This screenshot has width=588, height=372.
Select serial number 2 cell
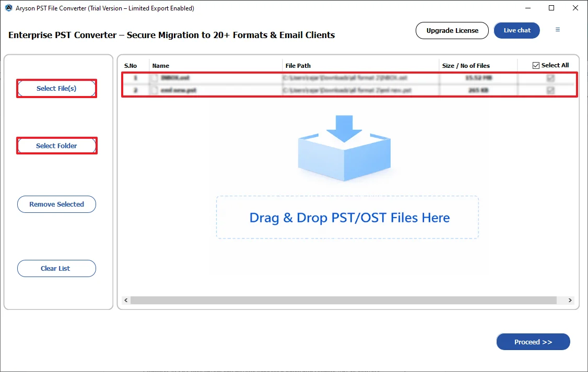click(x=135, y=90)
